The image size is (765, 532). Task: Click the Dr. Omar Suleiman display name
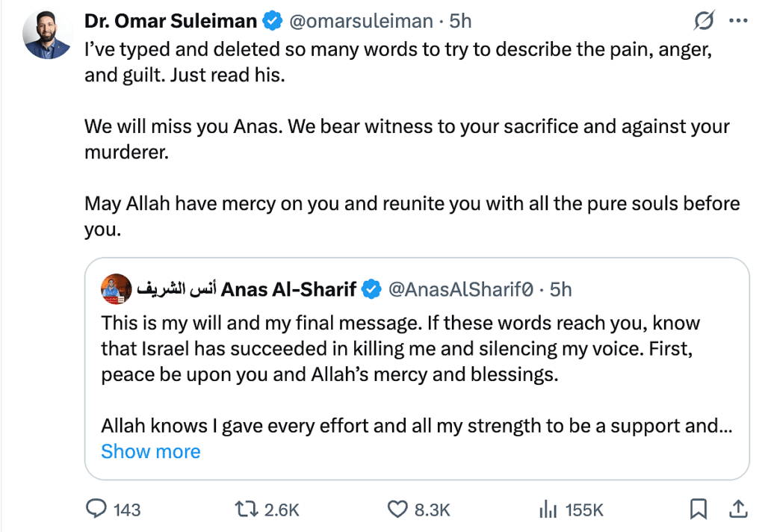coord(170,21)
